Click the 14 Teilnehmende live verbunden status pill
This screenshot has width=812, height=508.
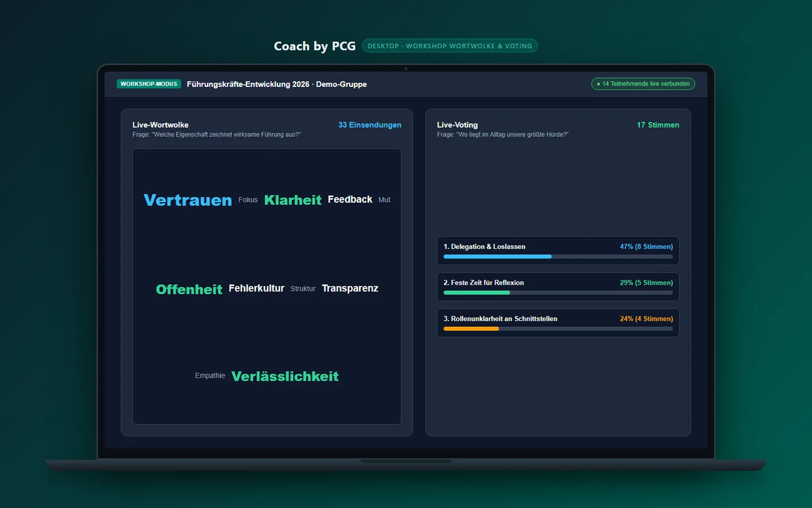[643, 84]
